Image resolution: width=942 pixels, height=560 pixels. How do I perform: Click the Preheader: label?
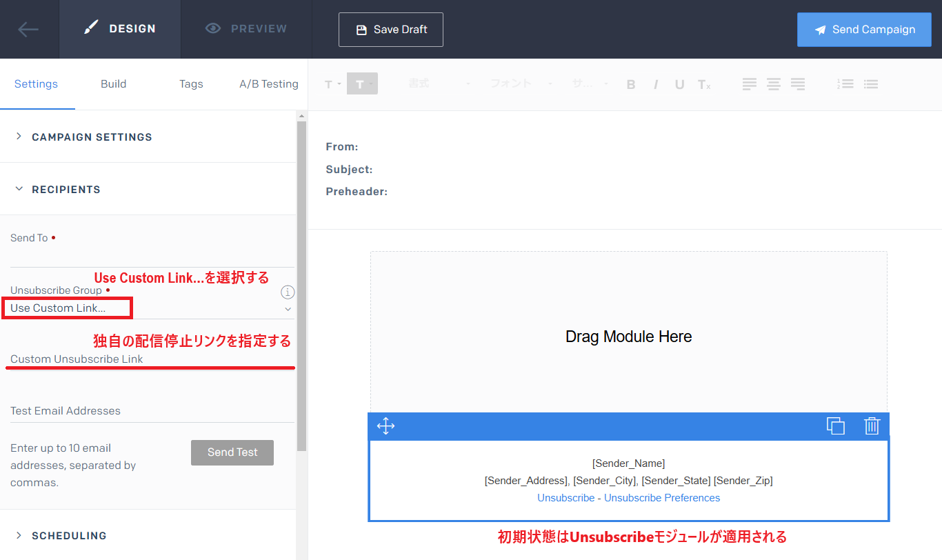pos(357,192)
